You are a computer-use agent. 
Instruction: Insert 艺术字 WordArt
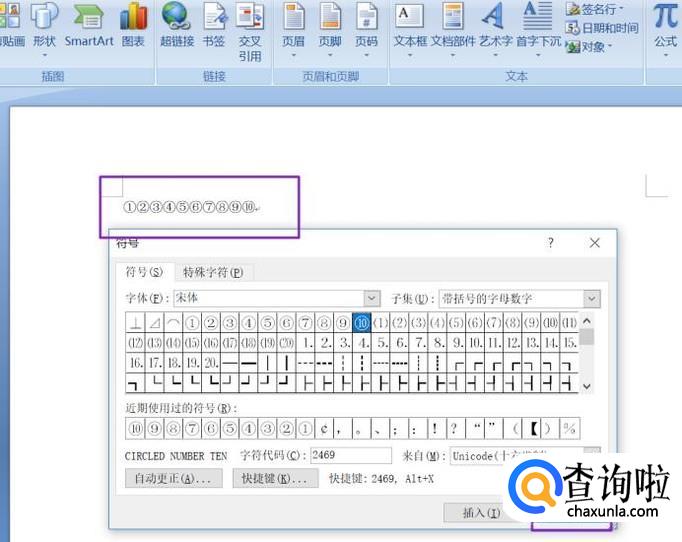(x=495, y=29)
